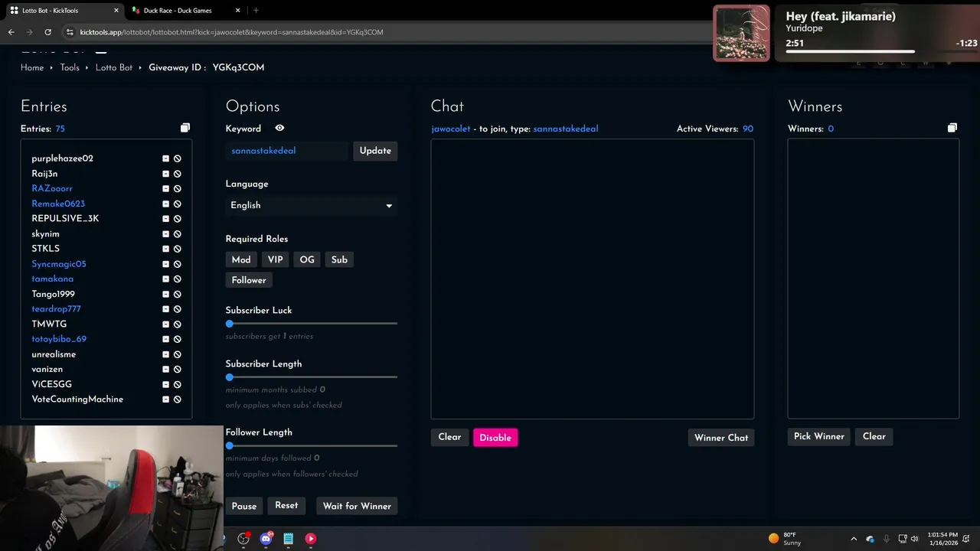980x551 pixels.
Task: Remove entry purplehazee02 with minus icon
Action: (165, 158)
